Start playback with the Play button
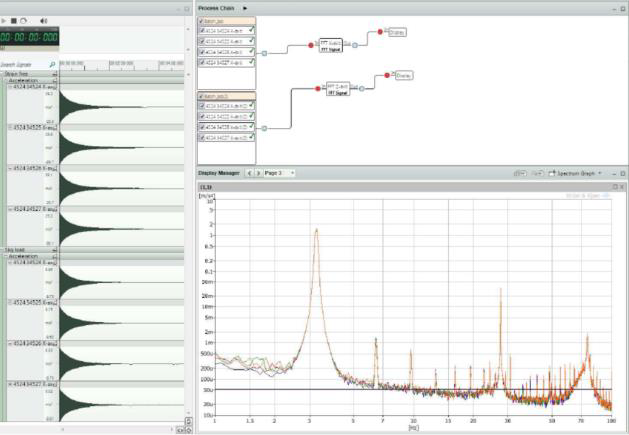Viewport: 629px width, 435px height. click(x=4, y=21)
